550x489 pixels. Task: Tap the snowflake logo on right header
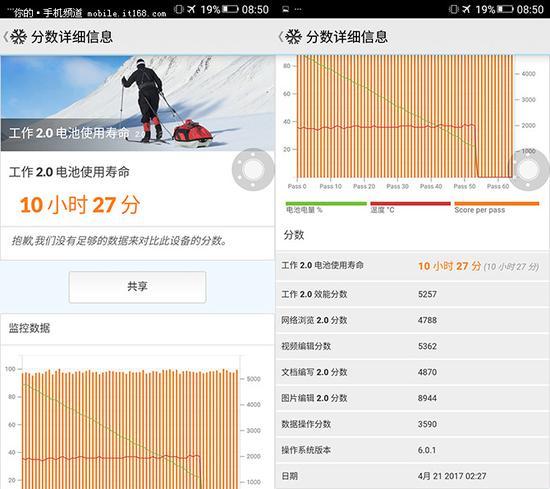pyautogui.click(x=294, y=37)
